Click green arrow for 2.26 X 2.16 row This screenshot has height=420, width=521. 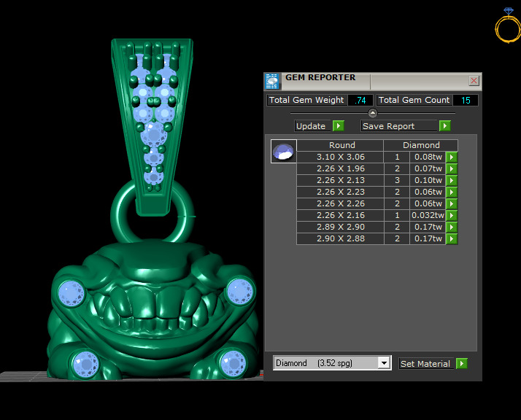pos(452,215)
